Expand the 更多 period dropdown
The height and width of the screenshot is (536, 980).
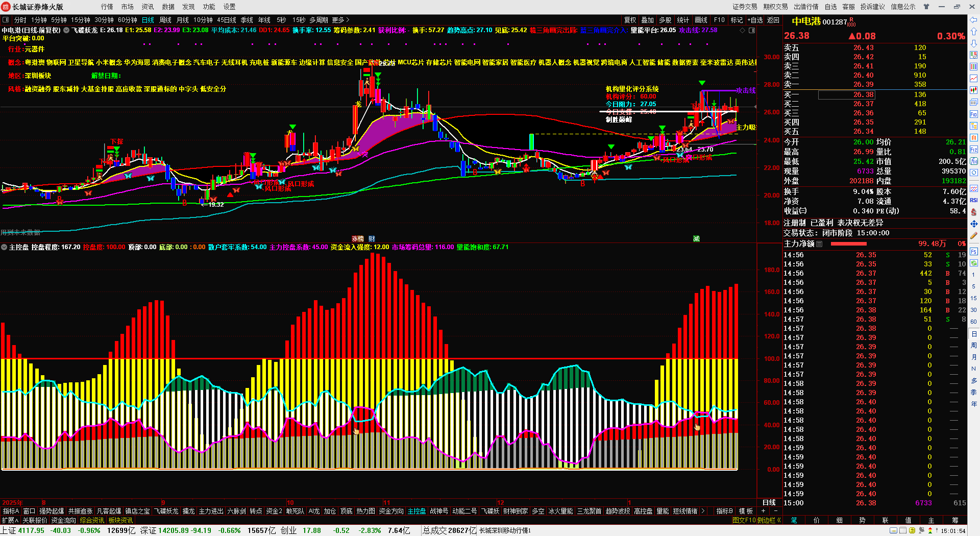[340, 20]
